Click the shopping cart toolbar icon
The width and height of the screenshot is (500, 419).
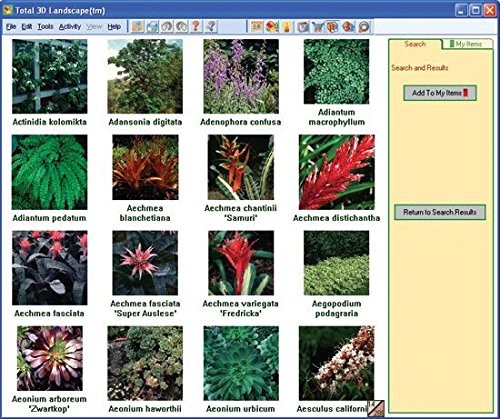click(318, 27)
